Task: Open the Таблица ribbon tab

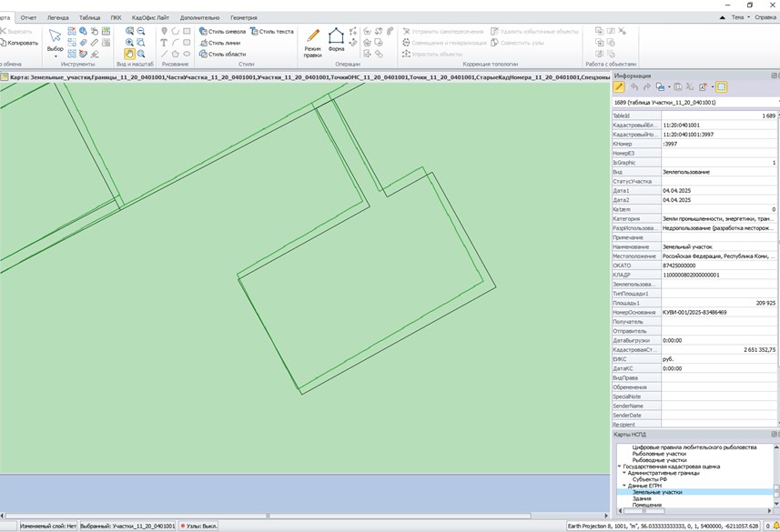Action: [89, 17]
